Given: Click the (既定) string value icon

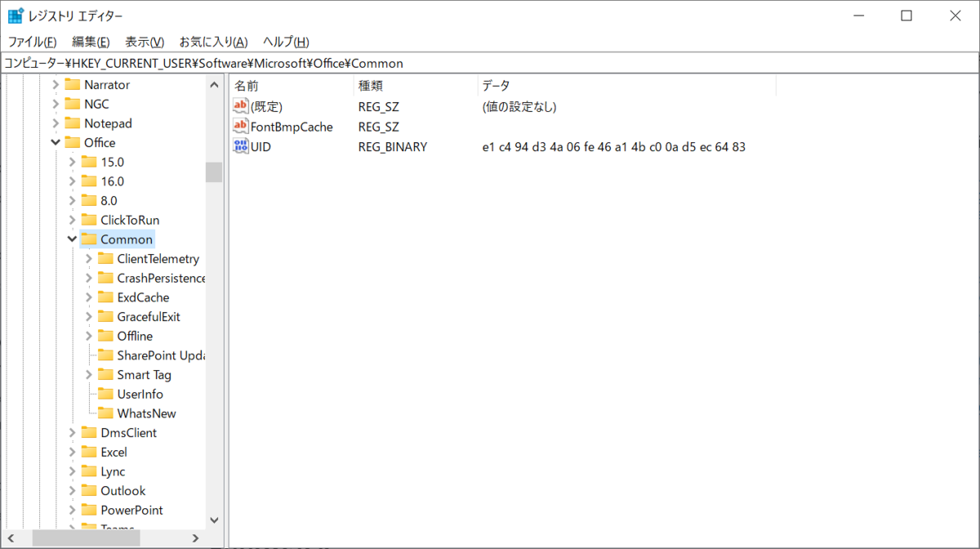Looking at the screenshot, I should (x=240, y=106).
